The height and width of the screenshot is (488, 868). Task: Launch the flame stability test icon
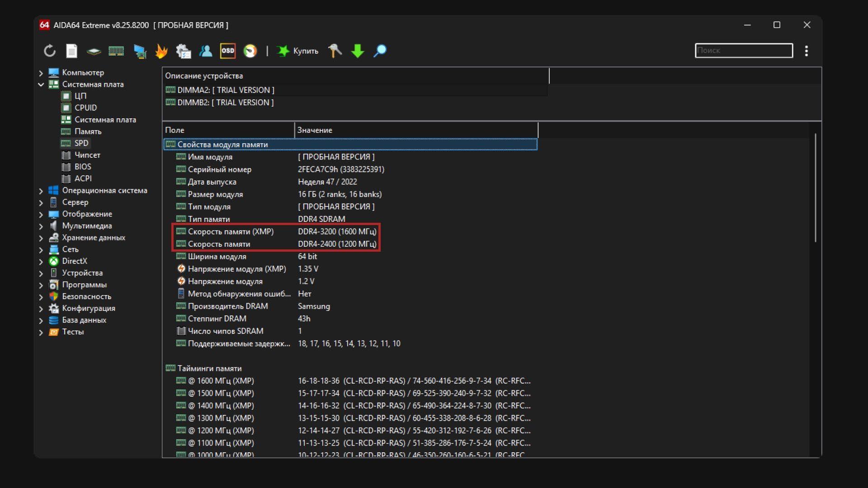(161, 51)
